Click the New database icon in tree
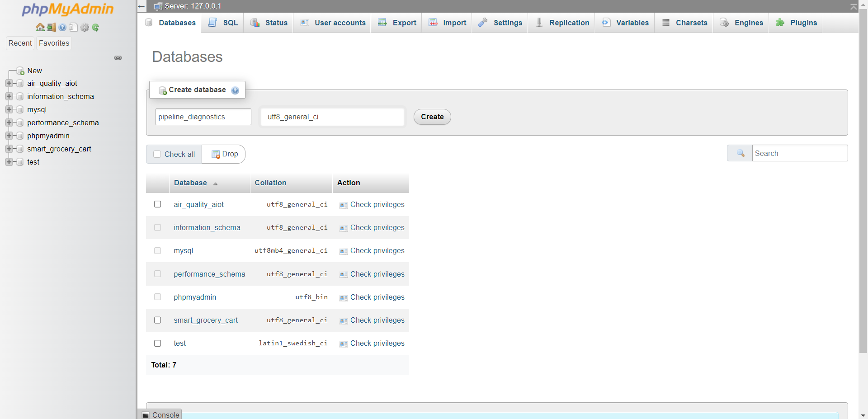This screenshot has width=868, height=419. tap(20, 71)
